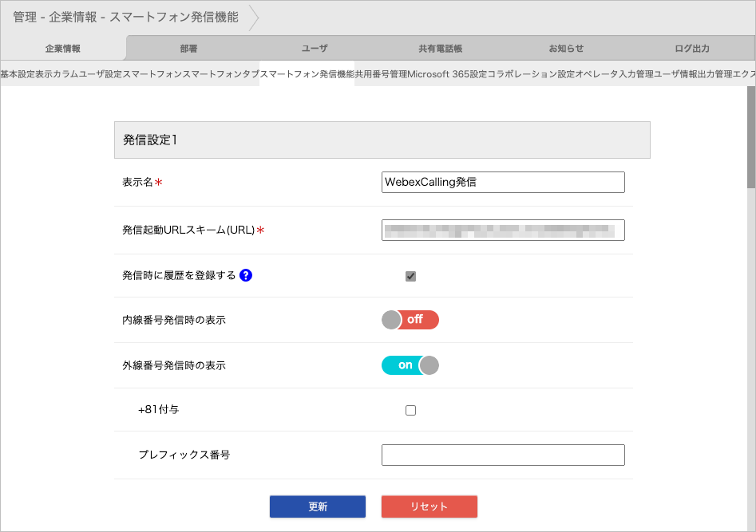Open the Microsoft 365設定 submenu
Image resolution: width=756 pixels, height=532 pixels.
pos(447,73)
